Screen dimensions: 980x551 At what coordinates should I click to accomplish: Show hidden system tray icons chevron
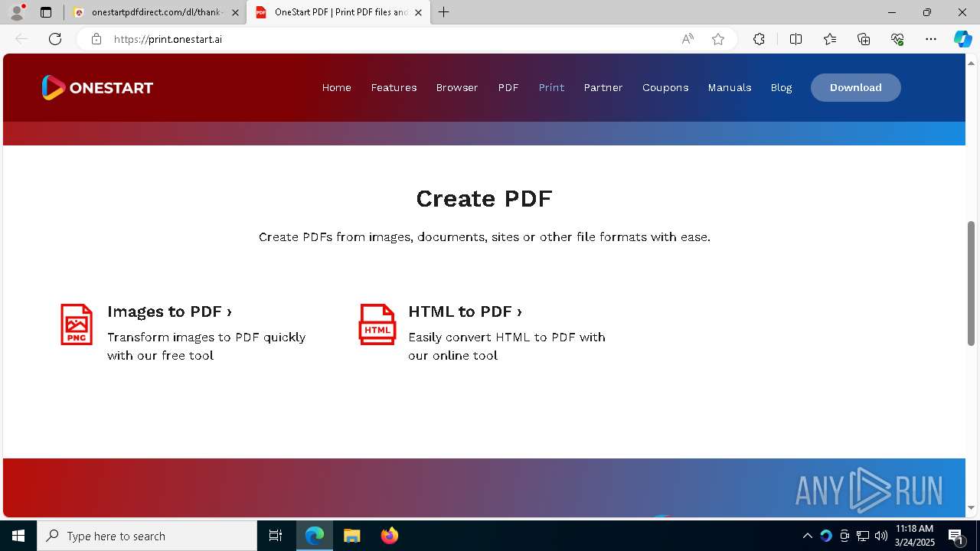tap(807, 536)
